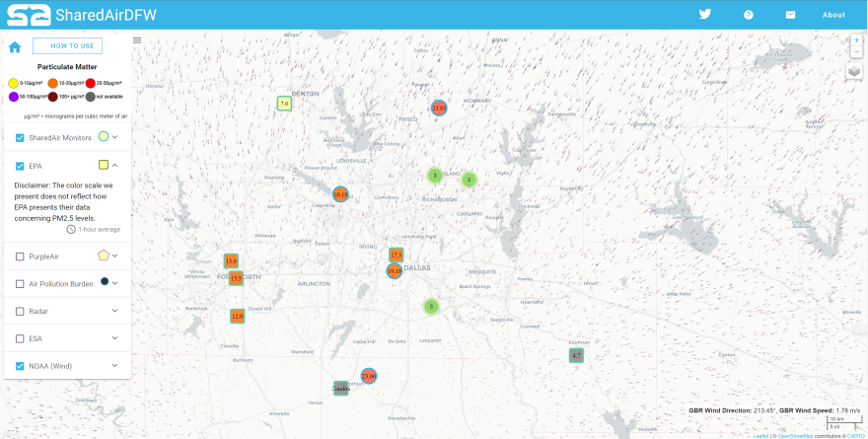Image resolution: width=868 pixels, height=439 pixels.
Task: Zoom in on the map
Action: [x=856, y=40]
